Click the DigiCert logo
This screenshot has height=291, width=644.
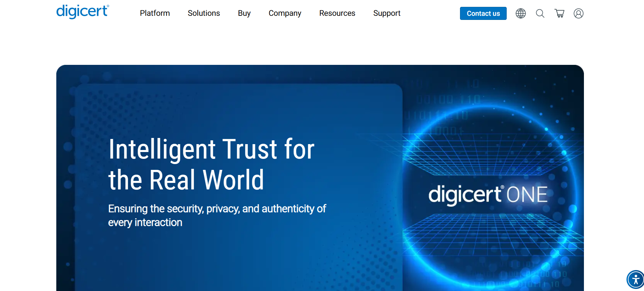[83, 12]
